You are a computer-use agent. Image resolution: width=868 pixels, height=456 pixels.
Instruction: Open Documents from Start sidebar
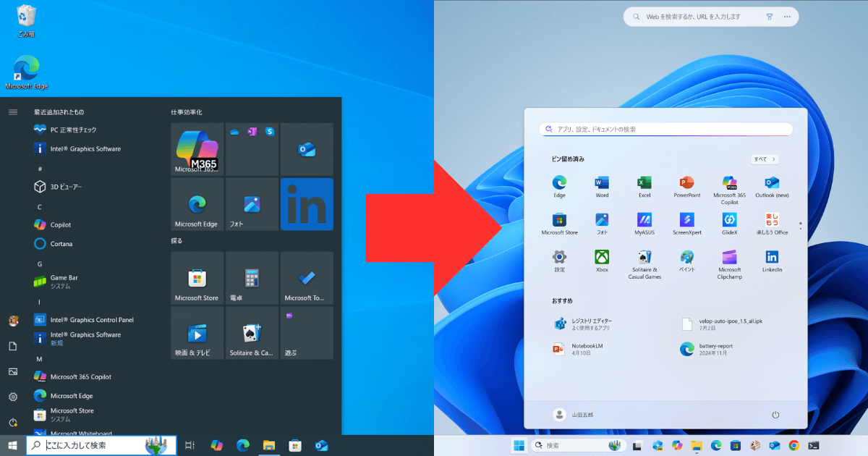(x=13, y=346)
